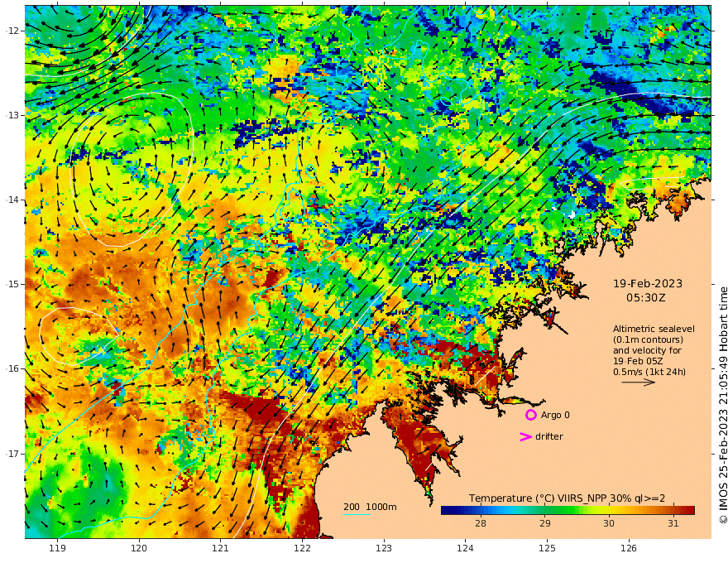
Task: Click latitude axis label -17
Action: point(12,454)
